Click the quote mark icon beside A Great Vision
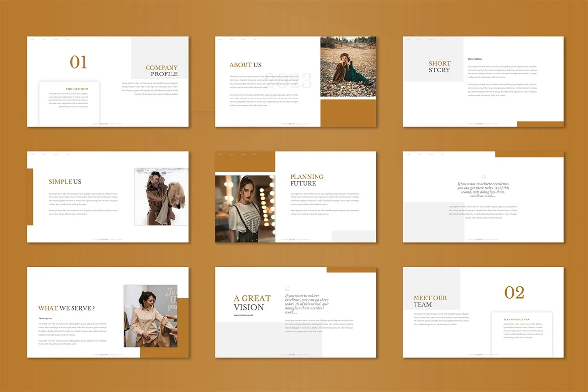This screenshot has height=392, width=588. (x=287, y=289)
